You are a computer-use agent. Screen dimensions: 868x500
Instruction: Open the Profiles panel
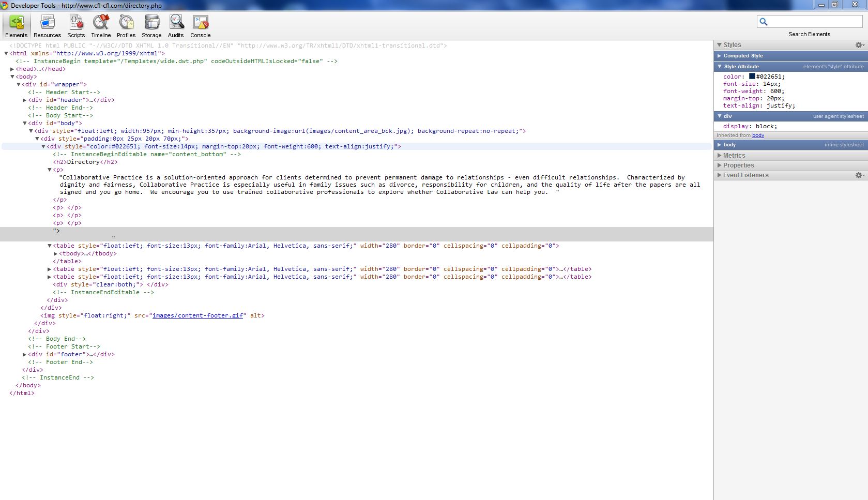(126, 26)
